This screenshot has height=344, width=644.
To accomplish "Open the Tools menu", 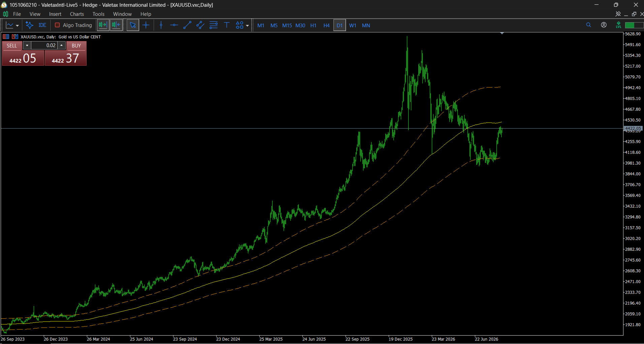I will click(98, 14).
